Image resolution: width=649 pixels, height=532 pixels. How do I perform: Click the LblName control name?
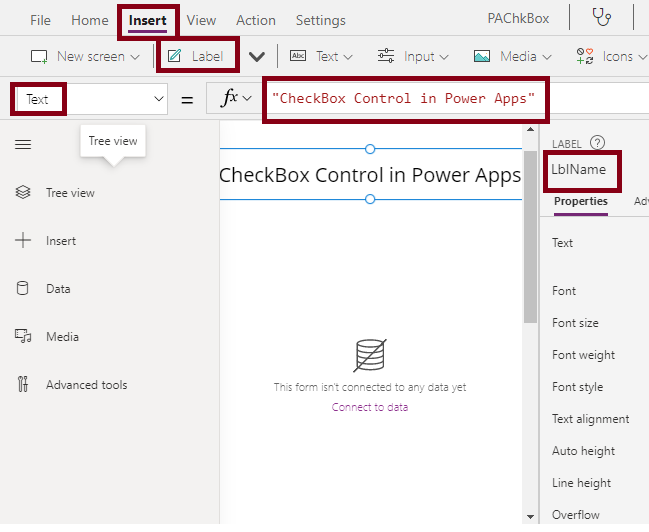[579, 169]
